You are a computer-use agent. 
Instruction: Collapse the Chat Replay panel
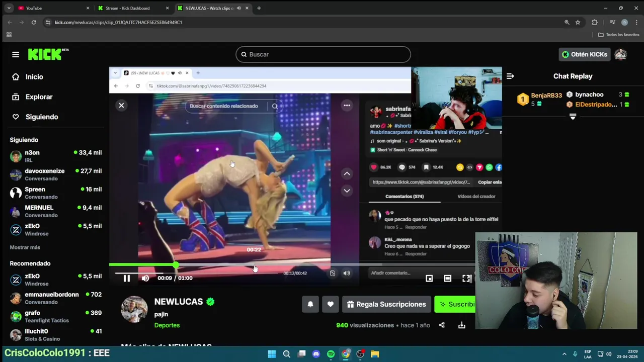click(x=510, y=76)
